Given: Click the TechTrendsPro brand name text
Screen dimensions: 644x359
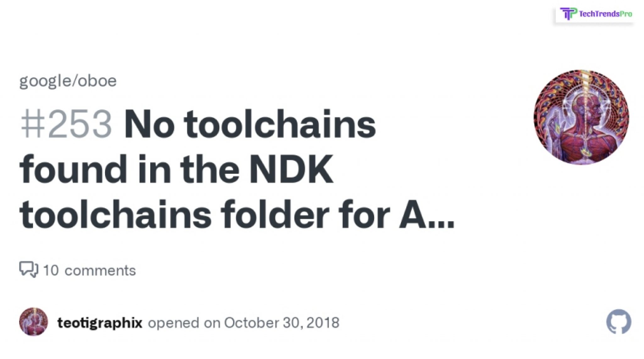Looking at the screenshot, I should (605, 14).
